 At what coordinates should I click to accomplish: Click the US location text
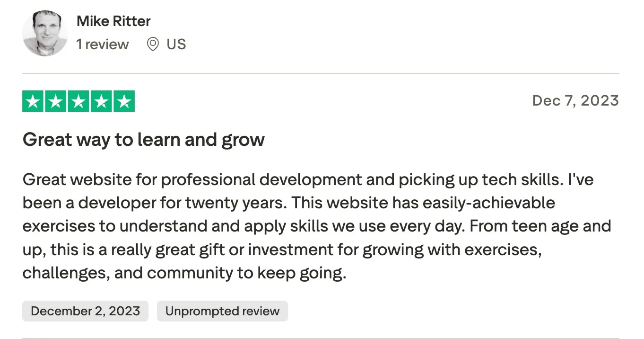pyautogui.click(x=177, y=44)
